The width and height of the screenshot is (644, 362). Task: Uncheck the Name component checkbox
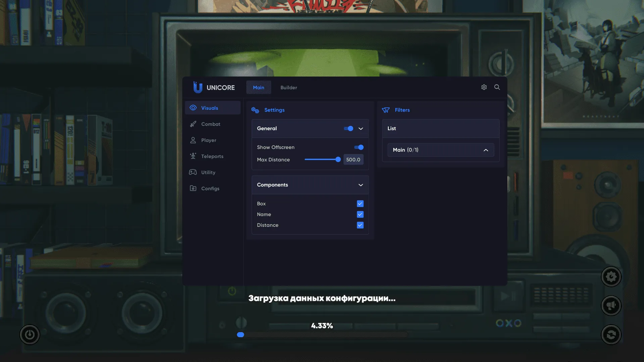coord(360,214)
